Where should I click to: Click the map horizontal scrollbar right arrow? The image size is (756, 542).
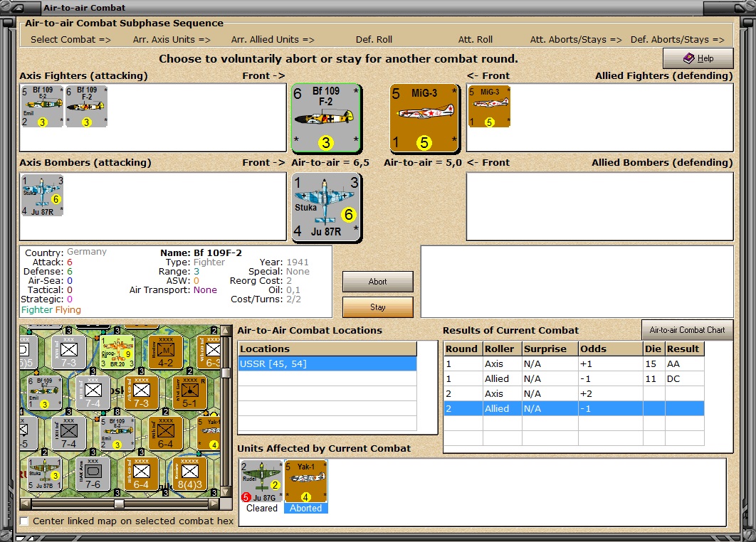214,504
